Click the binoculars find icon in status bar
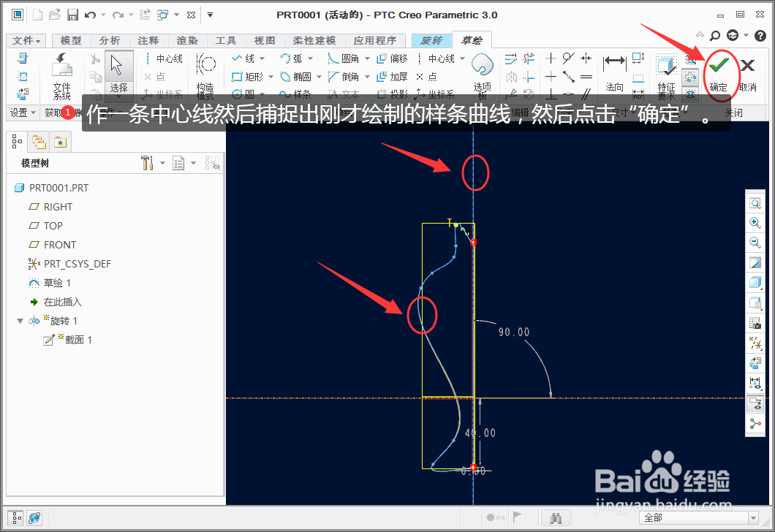 tap(556, 517)
